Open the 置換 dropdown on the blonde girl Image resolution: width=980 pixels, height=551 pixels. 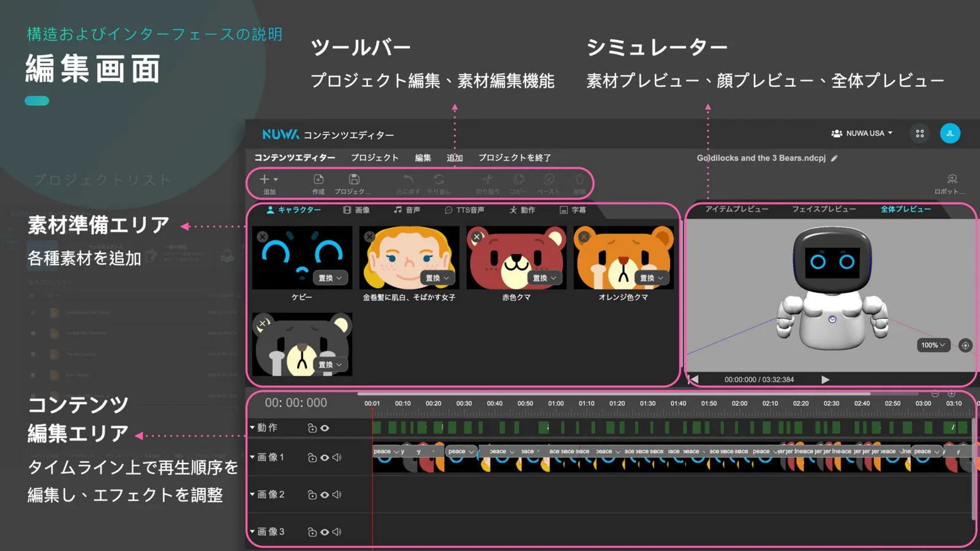click(437, 278)
